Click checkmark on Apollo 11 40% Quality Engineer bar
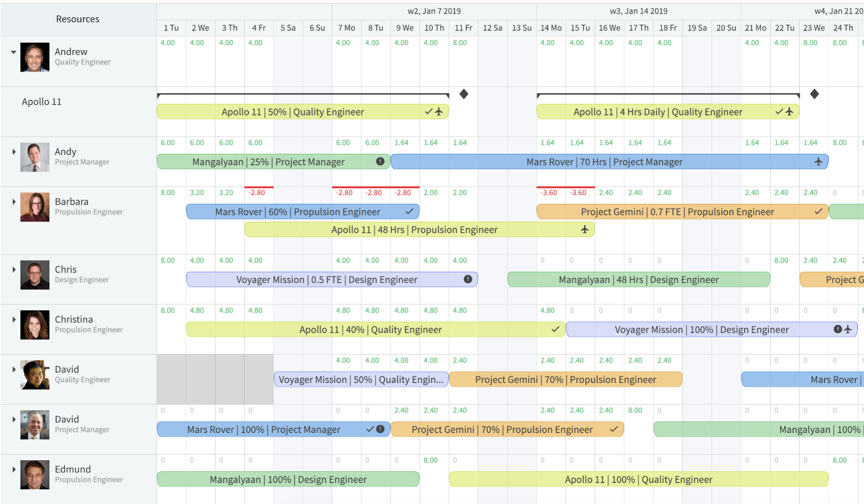Screen dimensions: 864x504 point(556,330)
